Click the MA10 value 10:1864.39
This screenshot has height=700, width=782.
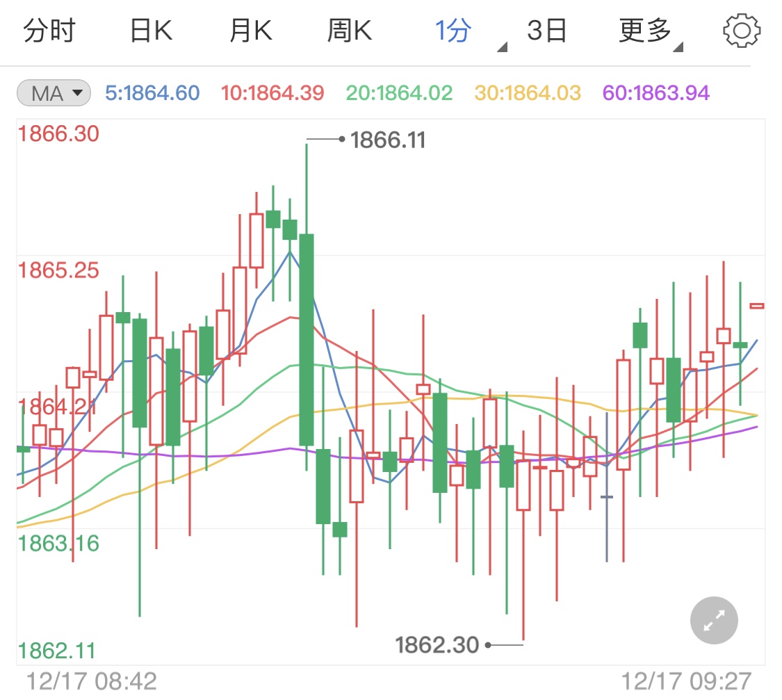[272, 92]
